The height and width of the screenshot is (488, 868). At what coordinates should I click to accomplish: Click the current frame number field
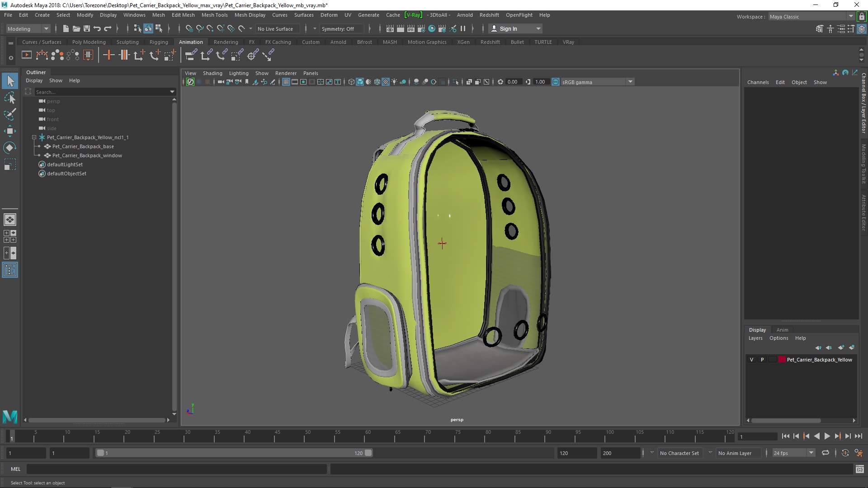click(x=757, y=436)
